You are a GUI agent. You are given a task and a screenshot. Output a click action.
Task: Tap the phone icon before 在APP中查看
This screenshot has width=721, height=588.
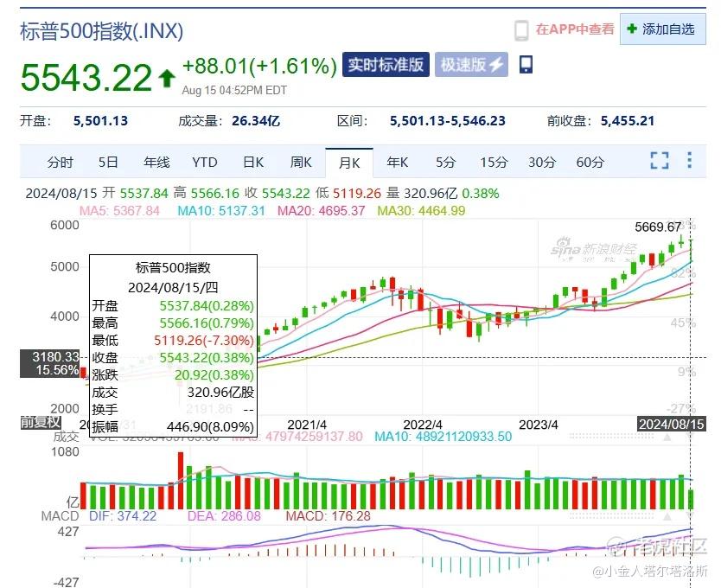(x=521, y=30)
